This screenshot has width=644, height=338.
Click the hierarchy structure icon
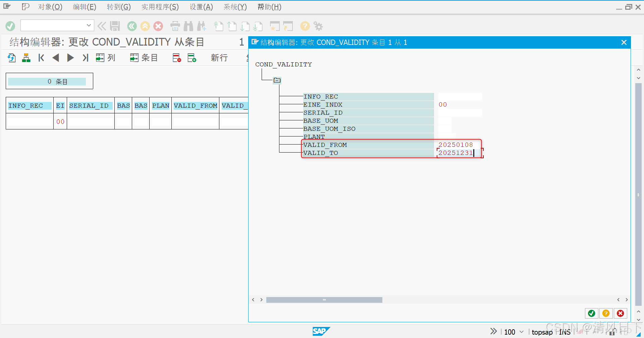point(26,58)
